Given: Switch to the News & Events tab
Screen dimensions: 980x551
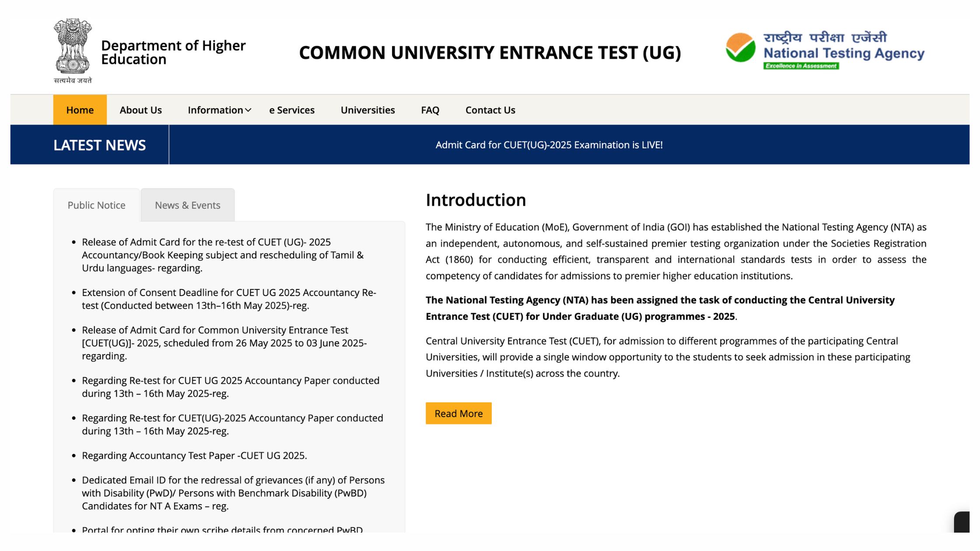Looking at the screenshot, I should click(x=187, y=205).
